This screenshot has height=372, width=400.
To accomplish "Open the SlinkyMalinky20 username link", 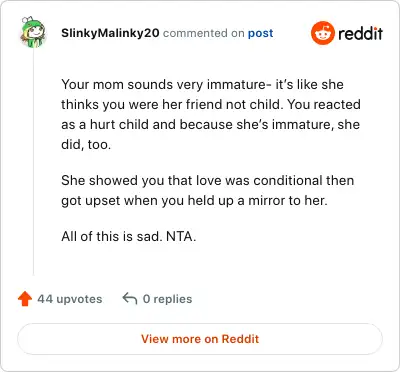I will (110, 33).
